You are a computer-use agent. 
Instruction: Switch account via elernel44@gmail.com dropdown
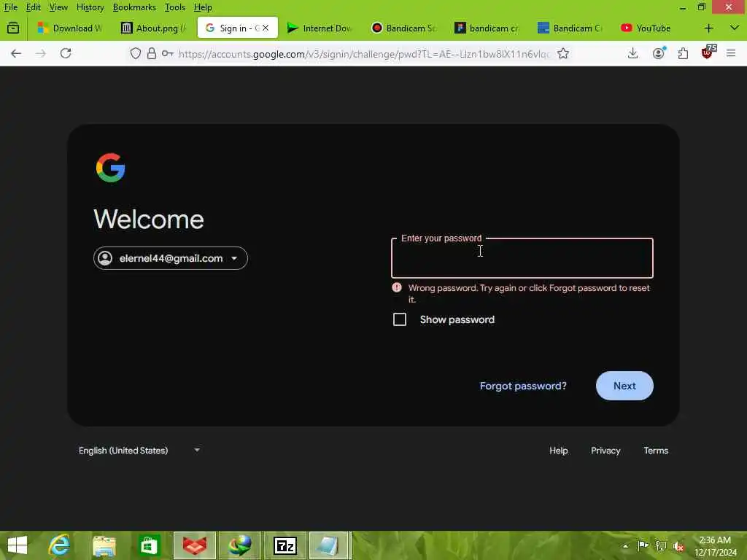point(171,258)
